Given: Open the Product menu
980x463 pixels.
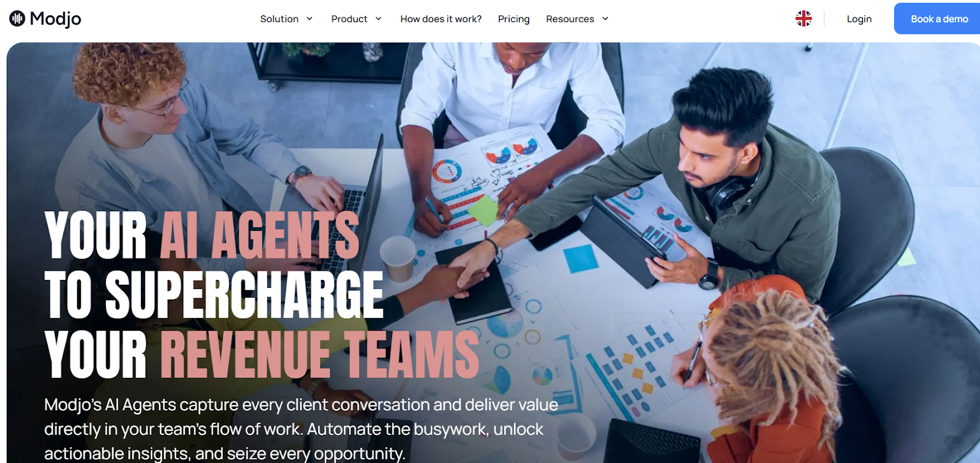Looking at the screenshot, I should click(x=349, y=19).
